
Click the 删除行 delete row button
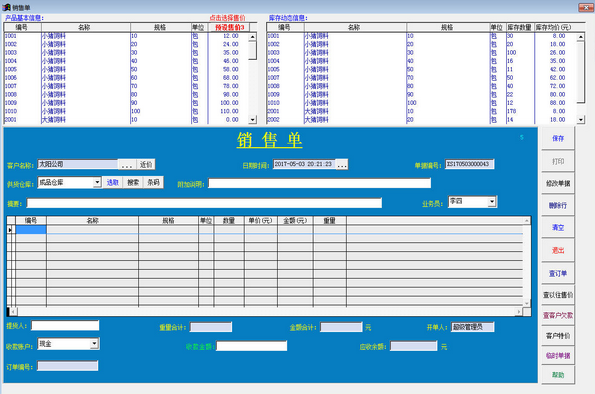(x=557, y=206)
